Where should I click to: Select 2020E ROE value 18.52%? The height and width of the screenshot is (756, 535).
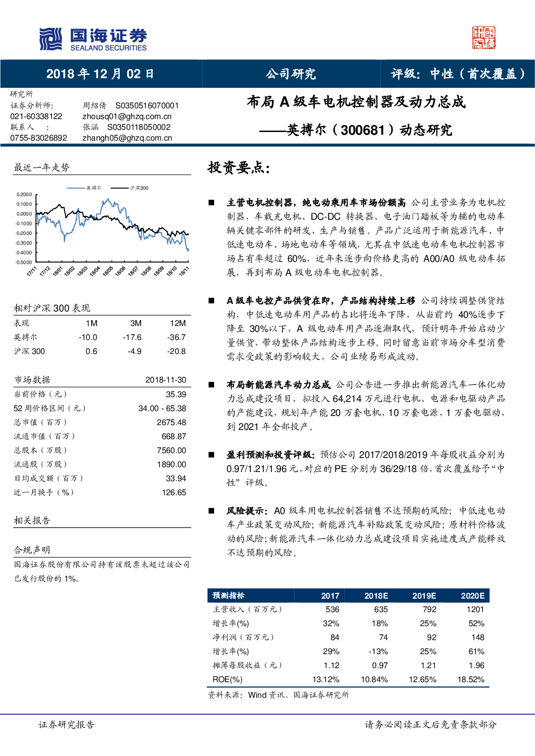tap(471, 679)
